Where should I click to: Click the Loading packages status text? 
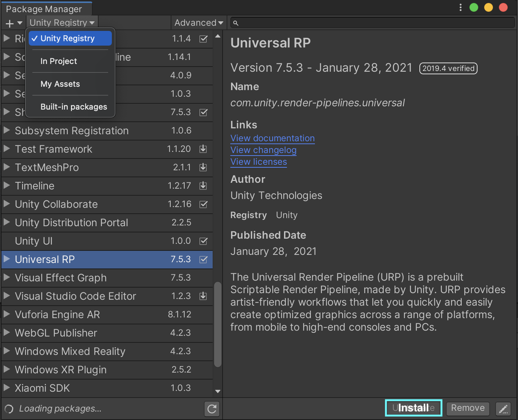click(60, 409)
